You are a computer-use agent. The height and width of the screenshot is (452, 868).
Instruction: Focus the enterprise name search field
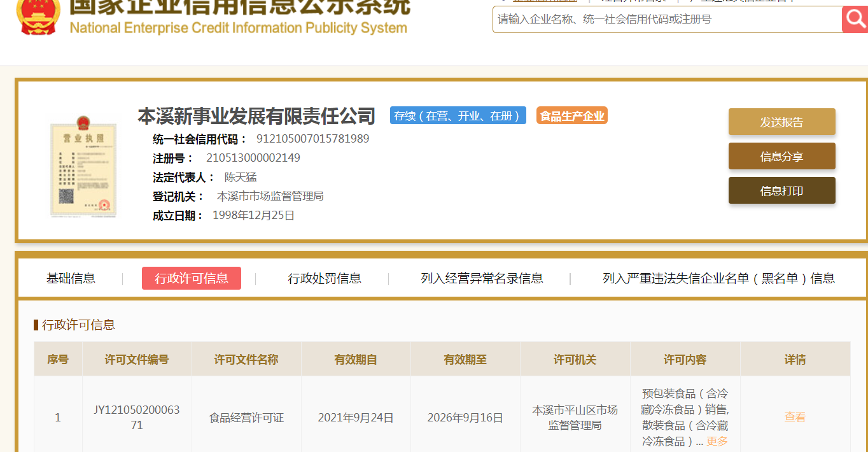click(x=667, y=20)
